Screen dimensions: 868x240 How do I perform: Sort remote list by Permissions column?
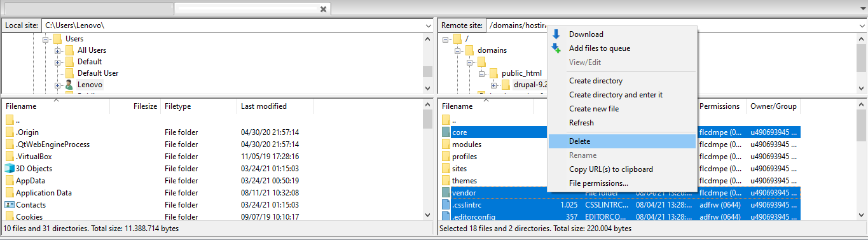[721, 106]
